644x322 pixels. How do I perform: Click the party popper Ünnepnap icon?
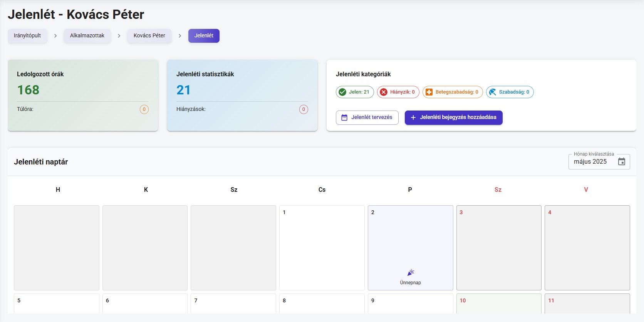[x=411, y=273]
